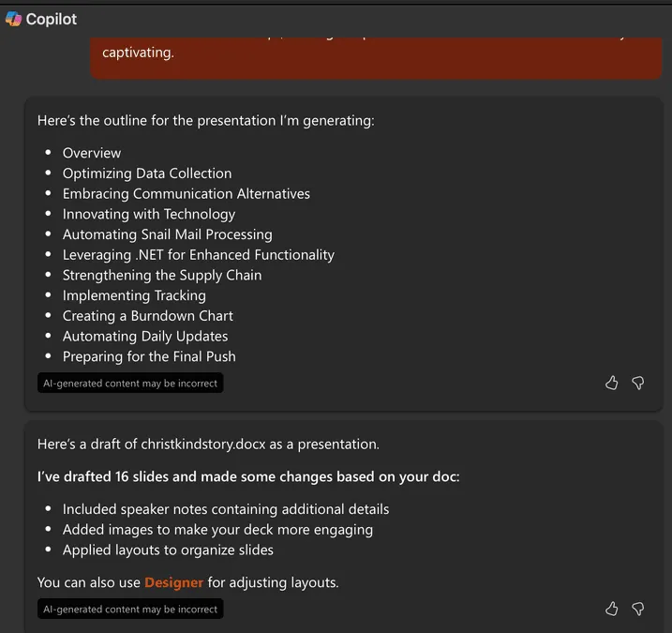Screen dimensions: 672x633
Task: Select "Implementing Tracking" outline item
Action: (x=134, y=295)
